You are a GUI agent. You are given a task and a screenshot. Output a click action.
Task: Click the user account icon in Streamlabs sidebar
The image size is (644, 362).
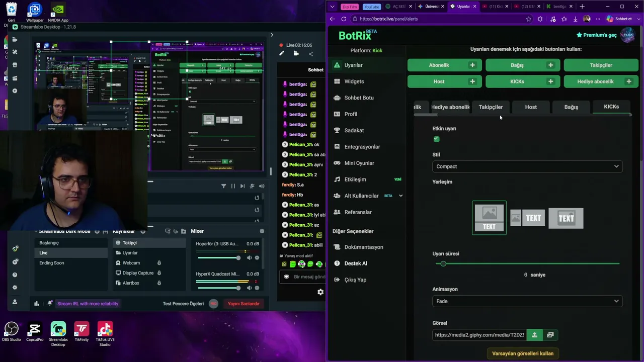tap(15, 302)
